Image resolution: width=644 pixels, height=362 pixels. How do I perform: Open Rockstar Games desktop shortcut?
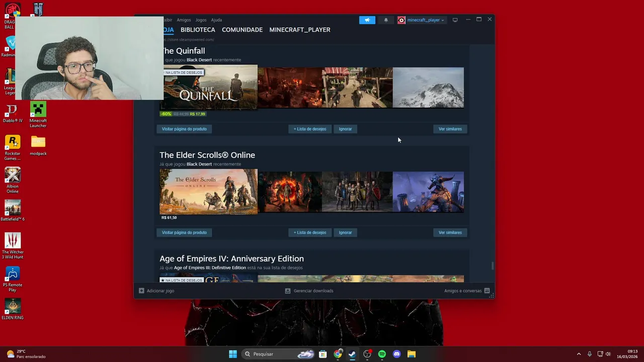(13, 148)
